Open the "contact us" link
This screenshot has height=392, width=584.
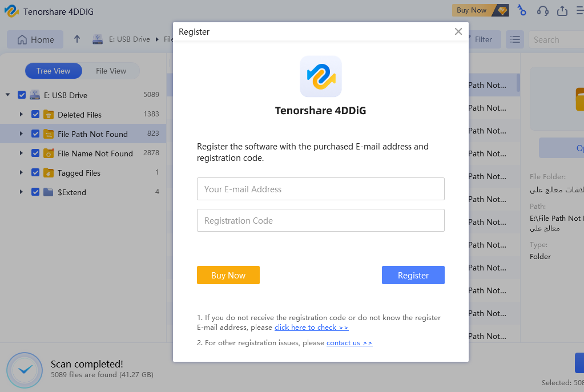(x=349, y=343)
